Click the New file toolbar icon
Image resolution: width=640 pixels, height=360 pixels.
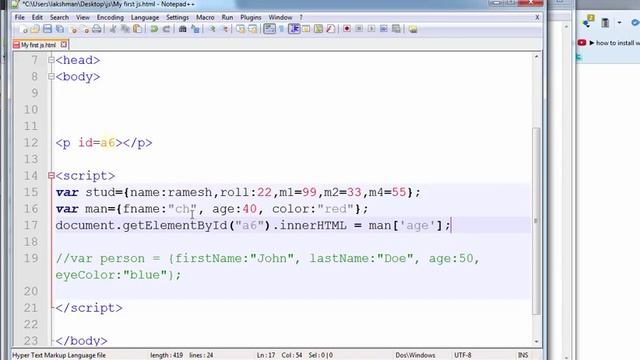(x=23, y=29)
